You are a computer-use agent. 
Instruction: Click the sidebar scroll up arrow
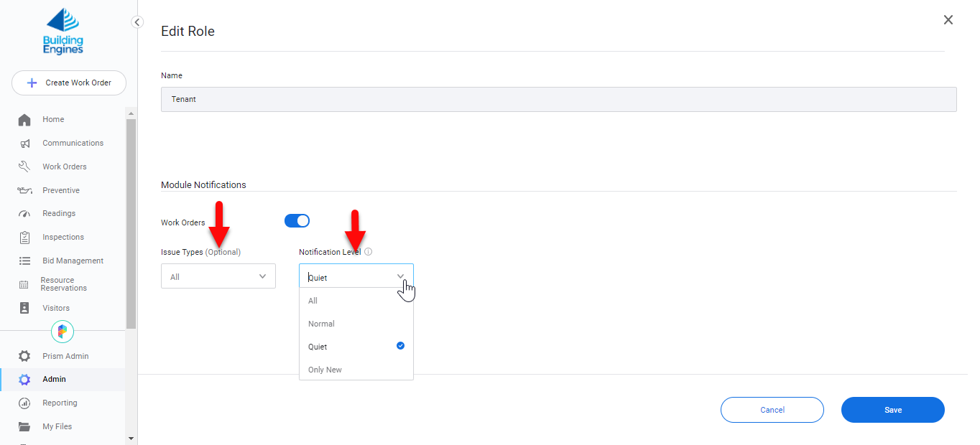(131, 113)
